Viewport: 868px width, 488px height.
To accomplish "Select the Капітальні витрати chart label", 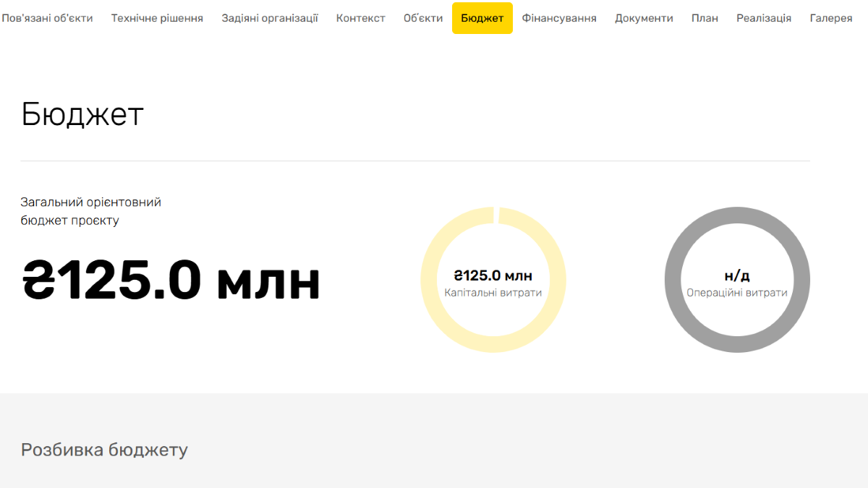I will [x=493, y=293].
